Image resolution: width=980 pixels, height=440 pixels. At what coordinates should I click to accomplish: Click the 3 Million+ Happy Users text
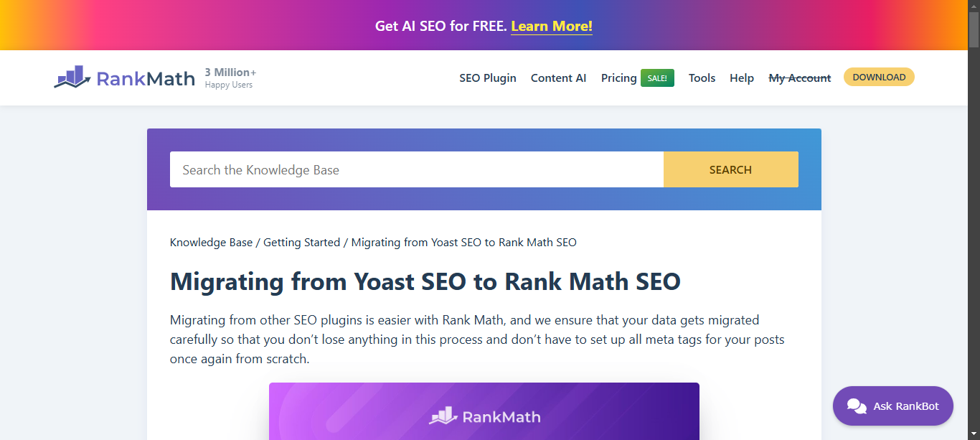tap(230, 78)
